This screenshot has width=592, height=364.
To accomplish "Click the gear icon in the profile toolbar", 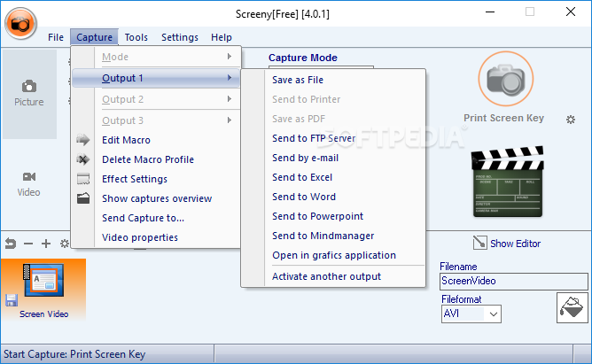I will tap(65, 244).
